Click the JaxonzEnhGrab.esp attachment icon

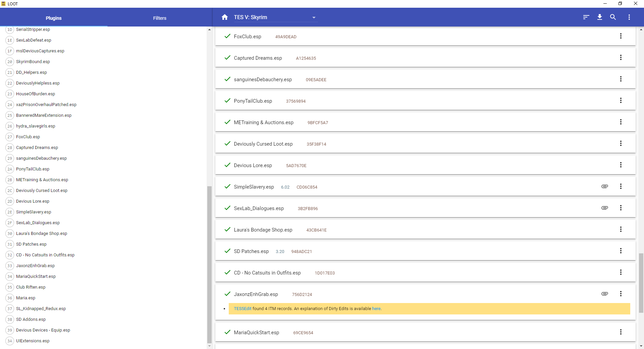click(x=605, y=294)
